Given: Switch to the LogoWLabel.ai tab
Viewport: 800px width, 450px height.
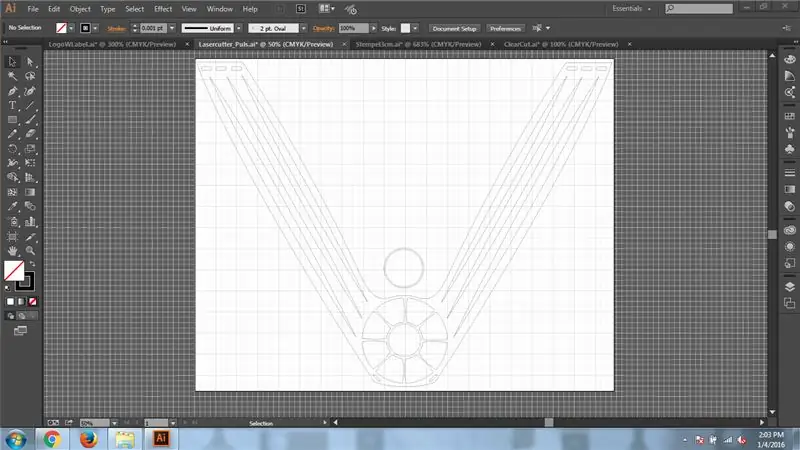Looking at the screenshot, I should (112, 44).
